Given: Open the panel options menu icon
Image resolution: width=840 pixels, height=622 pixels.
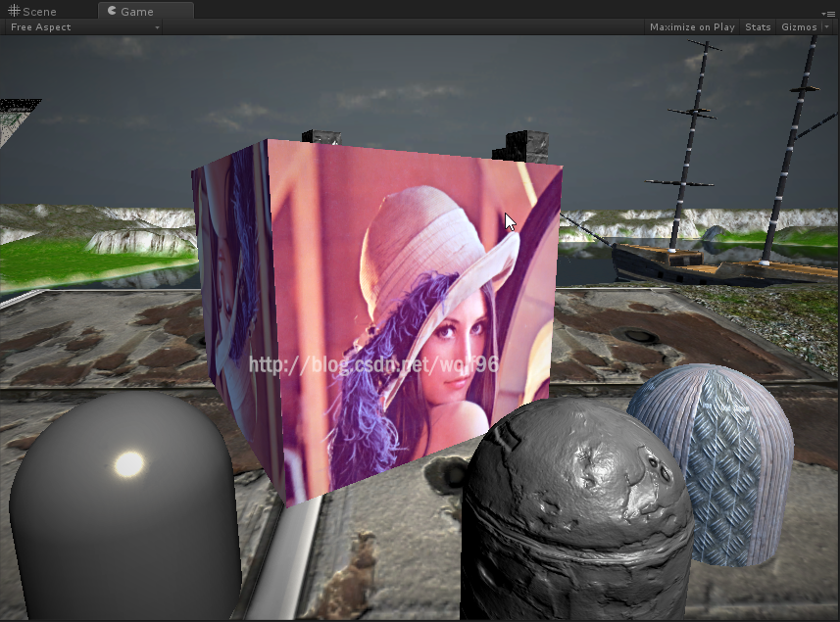Looking at the screenshot, I should point(827,14).
